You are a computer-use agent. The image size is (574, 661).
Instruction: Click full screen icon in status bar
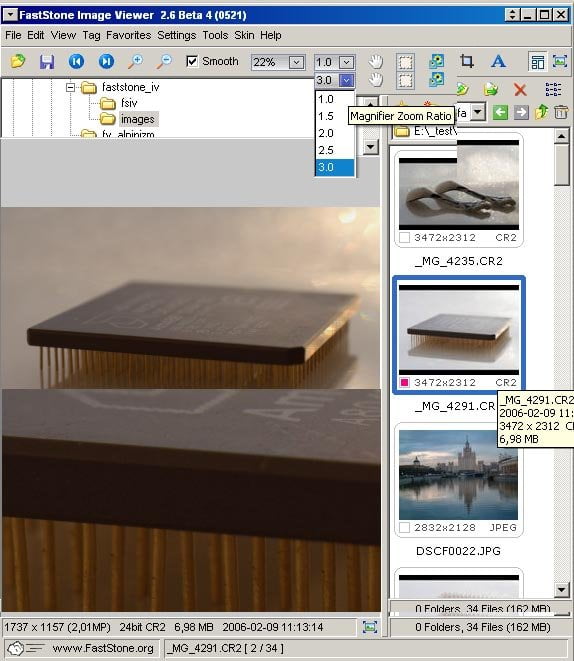370,627
